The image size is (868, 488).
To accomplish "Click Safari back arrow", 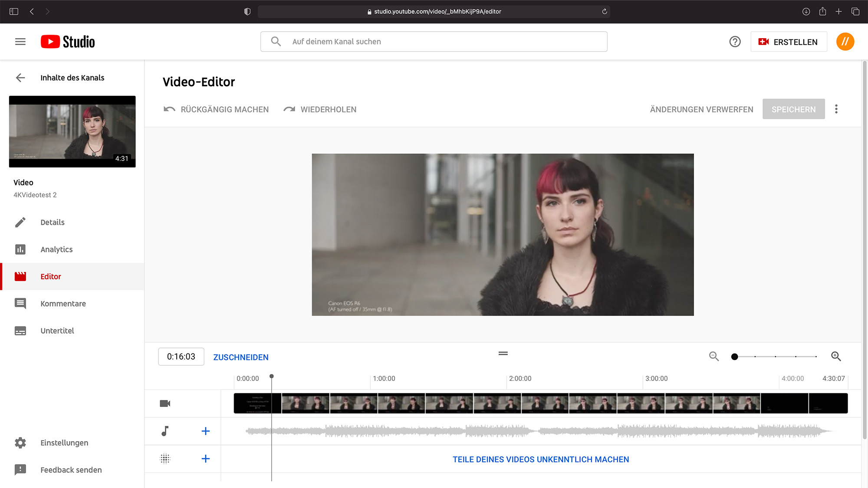I will pos(32,12).
